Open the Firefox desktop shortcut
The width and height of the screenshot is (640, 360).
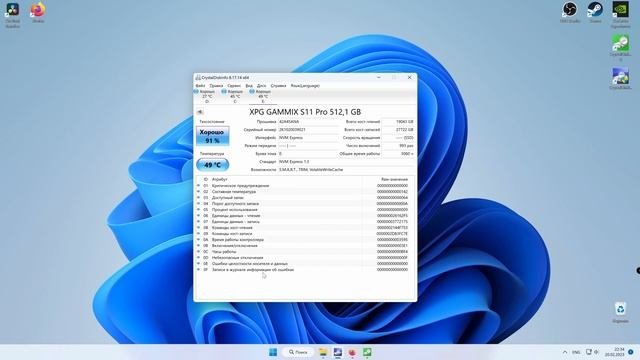coord(38,12)
